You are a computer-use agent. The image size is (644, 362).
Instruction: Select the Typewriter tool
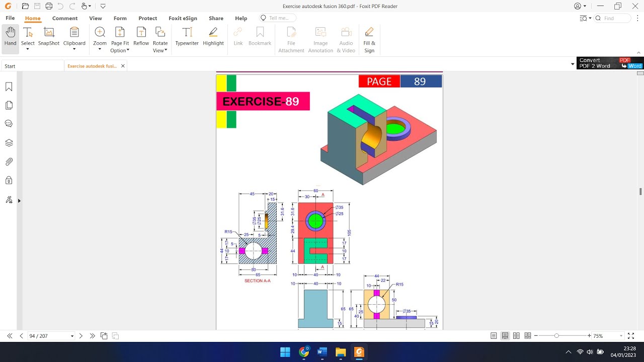pos(187,37)
